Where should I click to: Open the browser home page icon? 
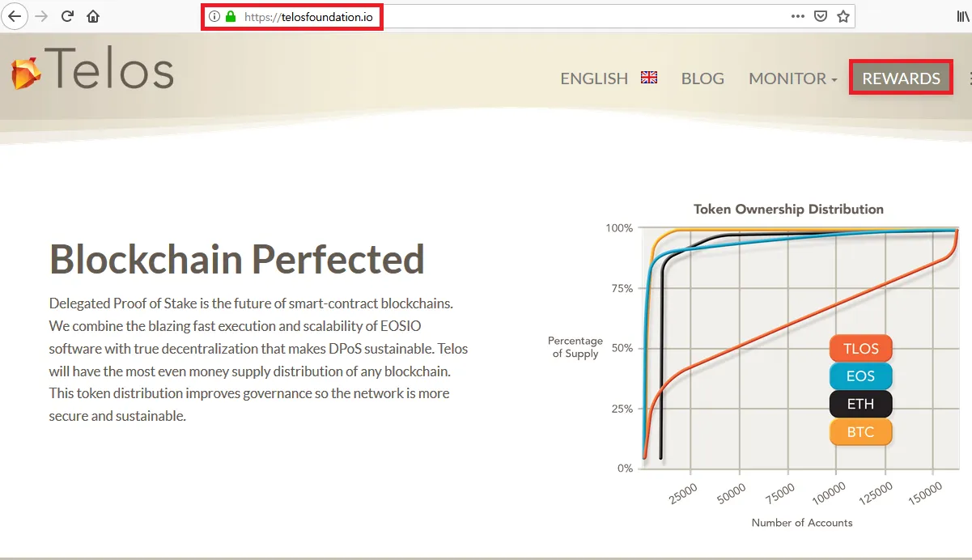[x=94, y=16]
